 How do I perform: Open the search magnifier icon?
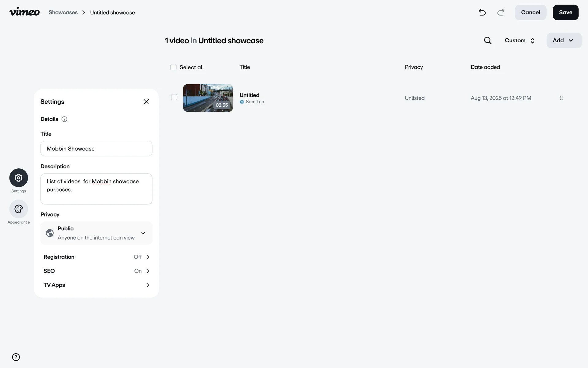coord(488,40)
